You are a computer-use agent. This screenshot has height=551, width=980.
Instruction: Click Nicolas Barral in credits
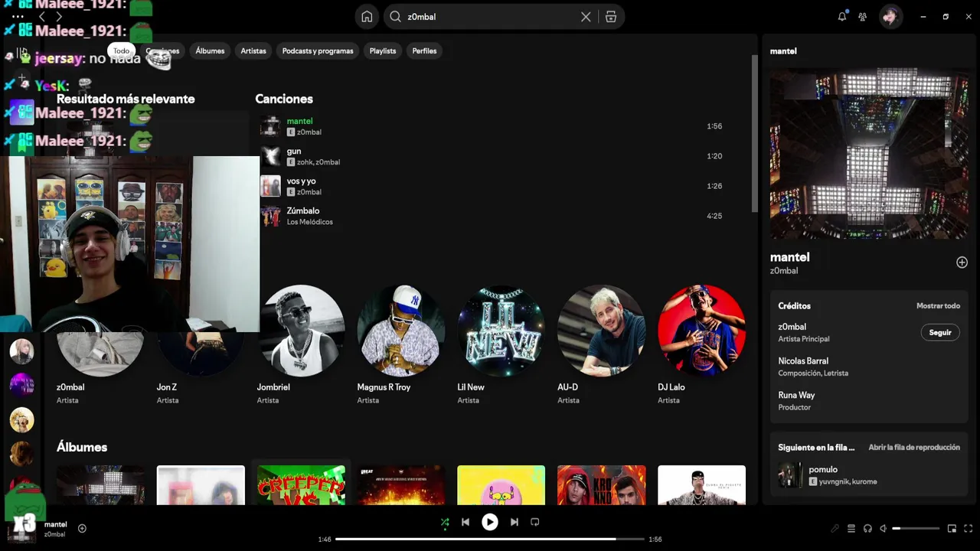803,361
